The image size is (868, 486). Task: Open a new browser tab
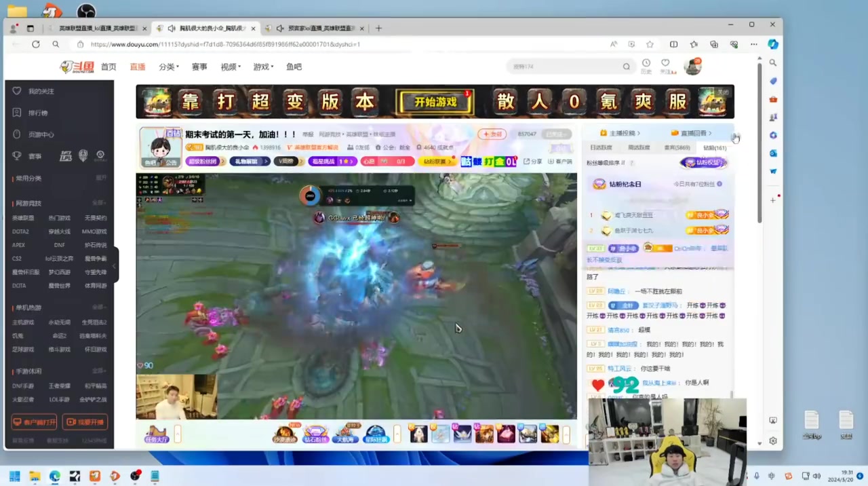(x=378, y=29)
